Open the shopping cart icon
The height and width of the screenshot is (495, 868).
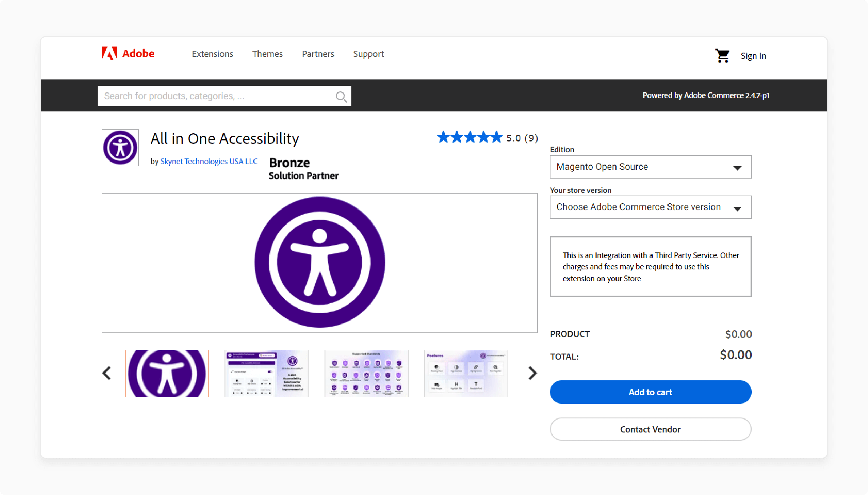[x=722, y=55]
